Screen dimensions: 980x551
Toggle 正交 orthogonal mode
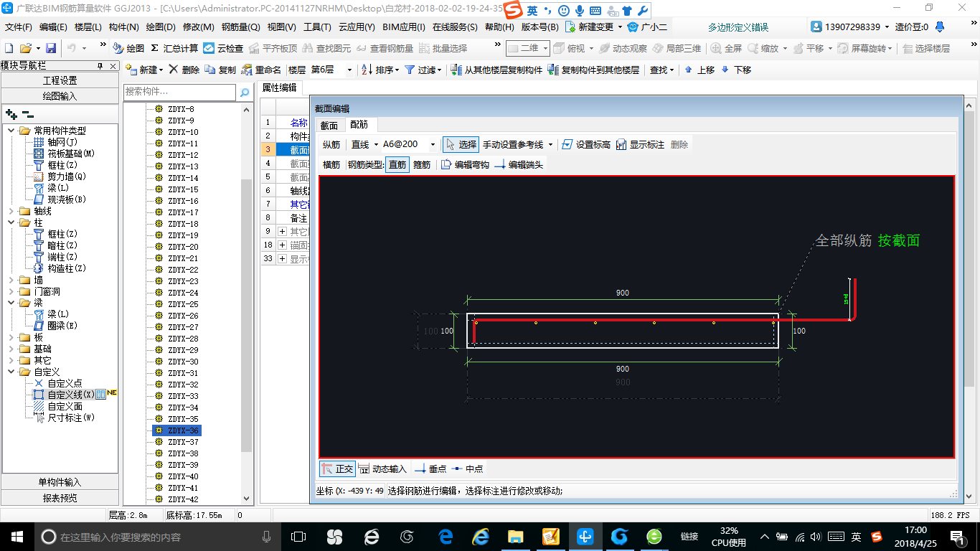tap(336, 468)
